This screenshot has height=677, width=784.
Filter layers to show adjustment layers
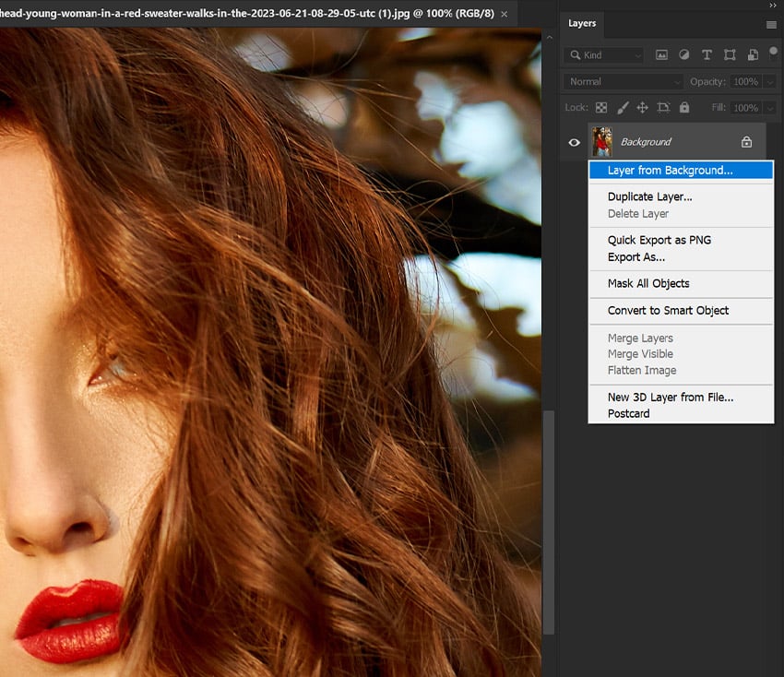click(x=683, y=54)
